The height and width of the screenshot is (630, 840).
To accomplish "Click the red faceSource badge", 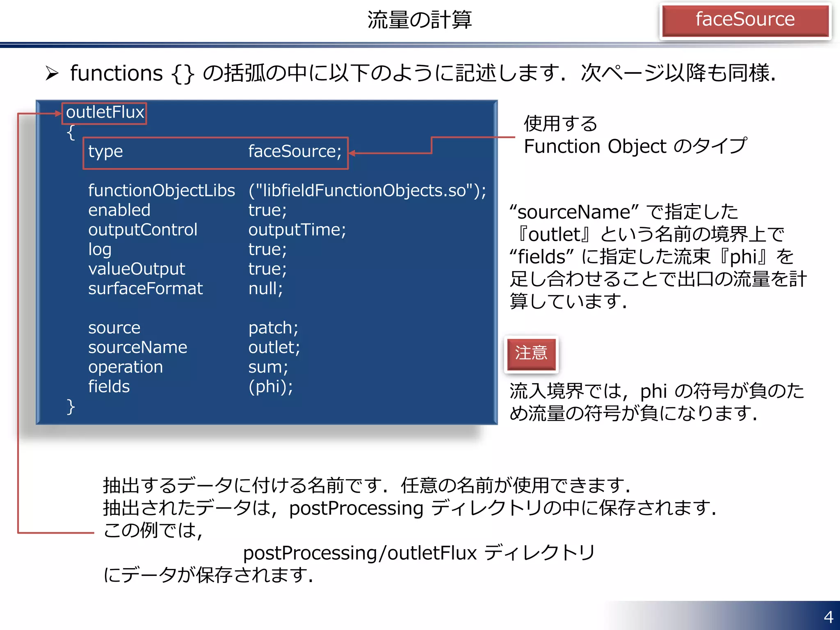I will pyautogui.click(x=745, y=20).
